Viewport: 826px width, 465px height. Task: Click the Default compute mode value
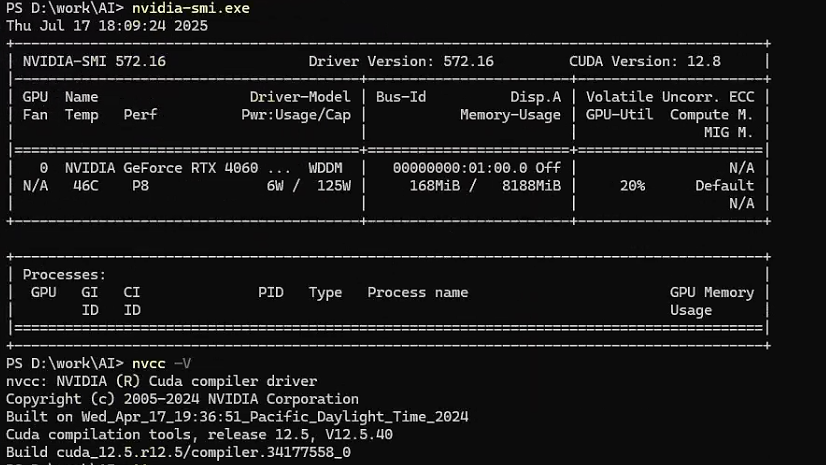point(725,186)
